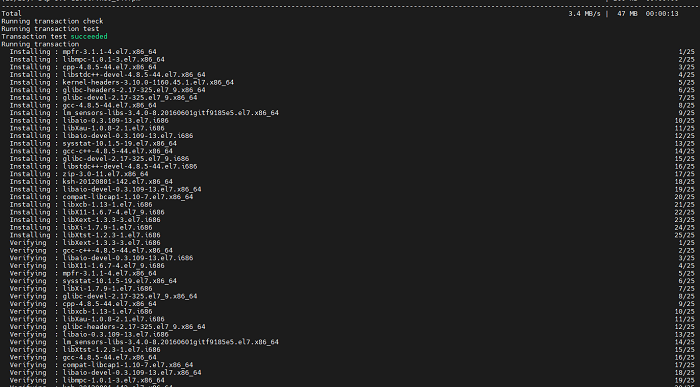Viewport: 700px width, 387px height.
Task: Click the Installing gcc-c++-4.8.5-44 package entry
Action: point(91,151)
